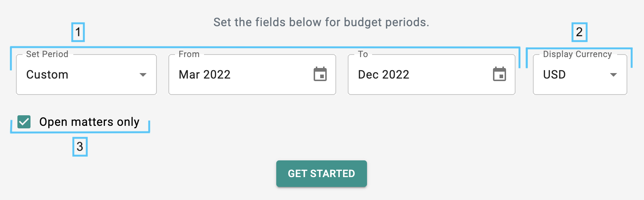Image resolution: width=644 pixels, height=200 pixels.
Task: Open the USD currency selector
Action: 580,75
